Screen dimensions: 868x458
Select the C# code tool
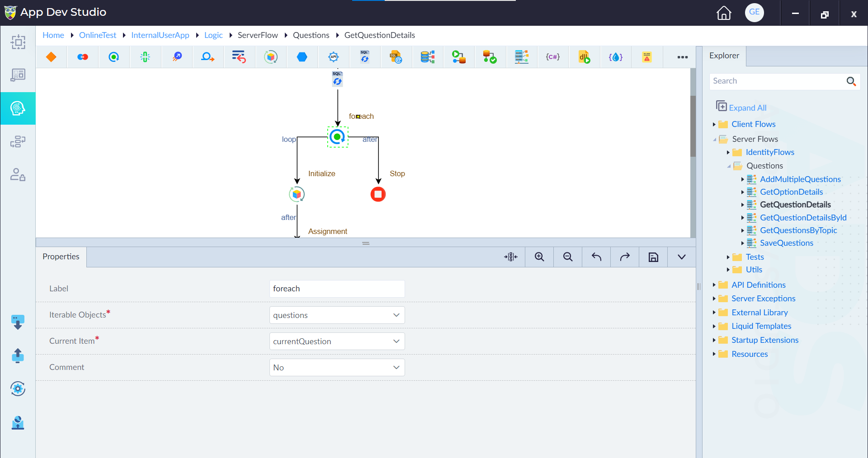click(x=553, y=57)
